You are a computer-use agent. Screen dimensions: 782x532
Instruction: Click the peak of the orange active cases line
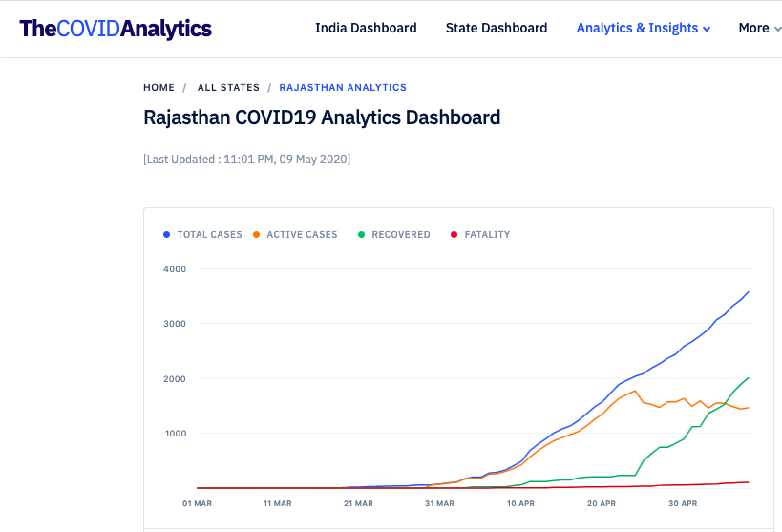pyautogui.click(x=635, y=391)
